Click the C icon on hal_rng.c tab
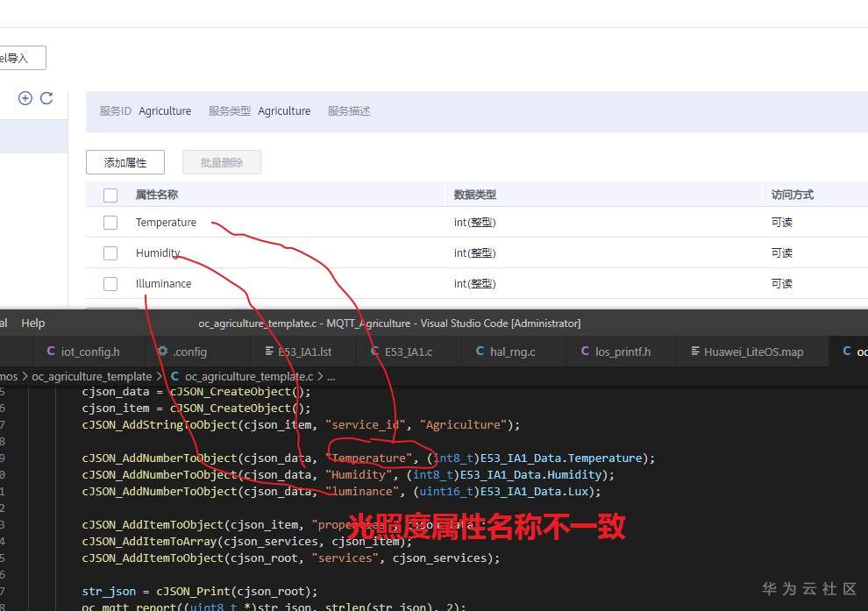 click(480, 352)
